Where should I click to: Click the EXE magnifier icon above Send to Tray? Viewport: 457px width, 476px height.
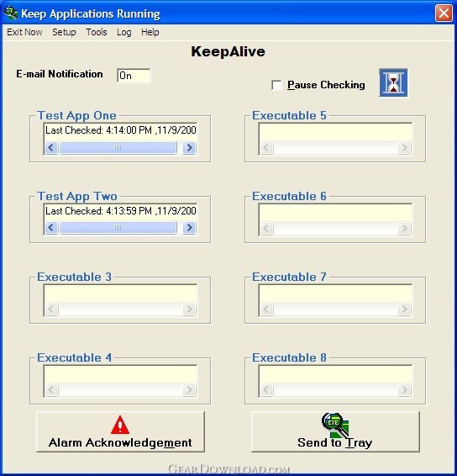tap(335, 425)
